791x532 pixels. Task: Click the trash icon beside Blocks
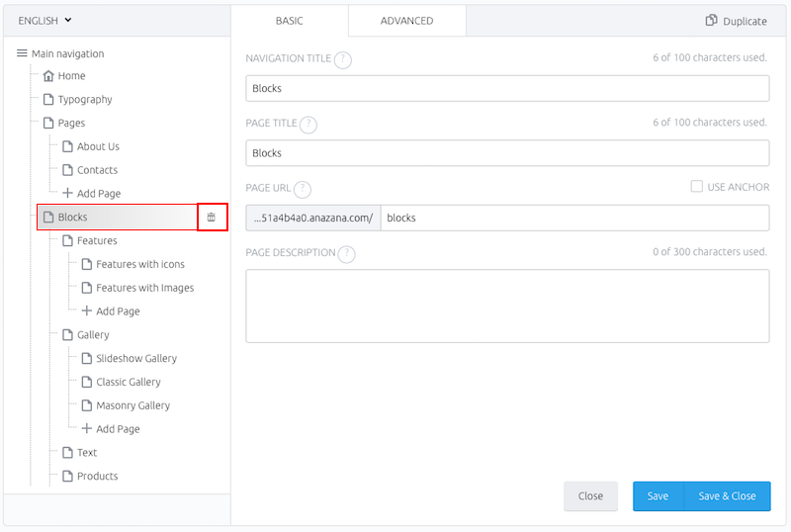point(212,217)
